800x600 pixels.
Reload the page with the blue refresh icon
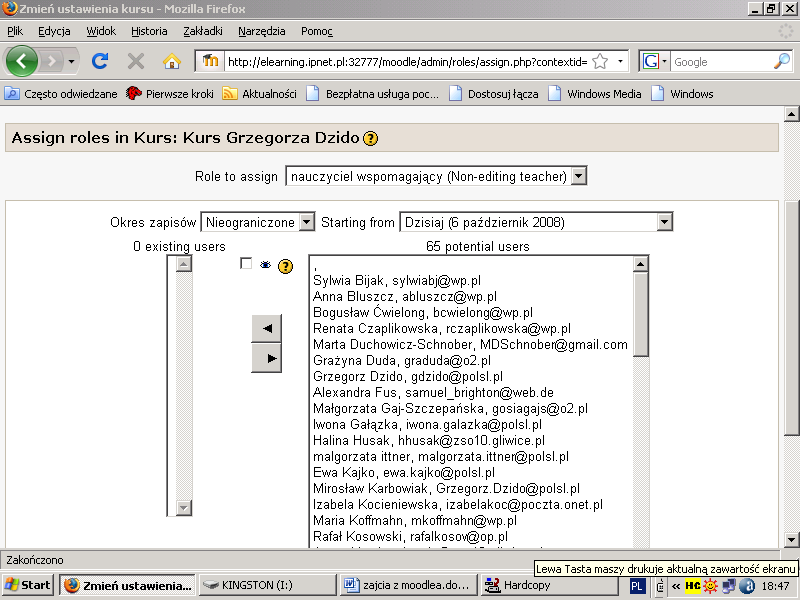point(99,61)
